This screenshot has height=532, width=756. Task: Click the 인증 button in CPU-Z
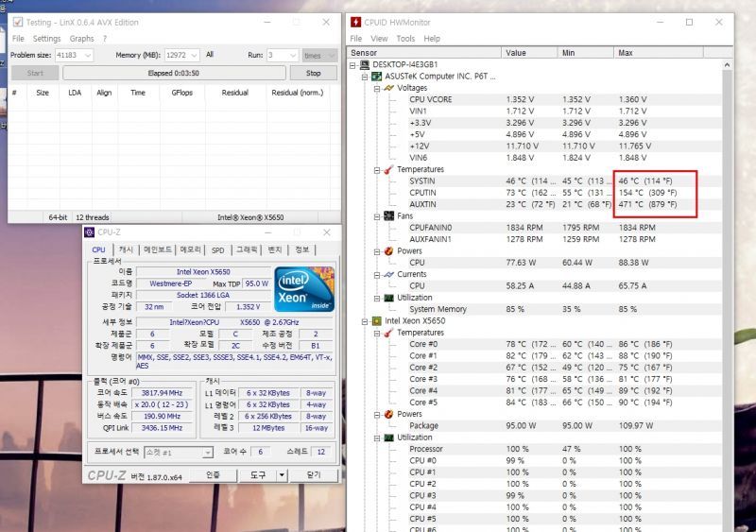pyautogui.click(x=214, y=475)
